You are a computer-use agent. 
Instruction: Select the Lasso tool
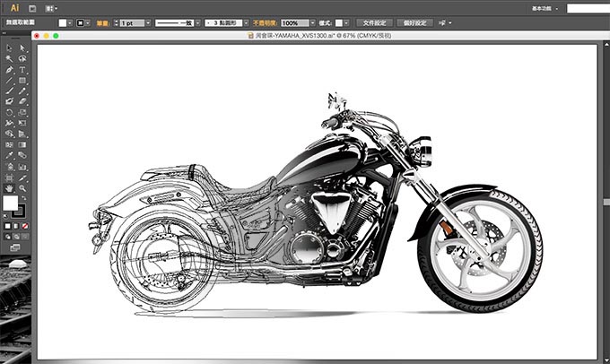(x=22, y=58)
